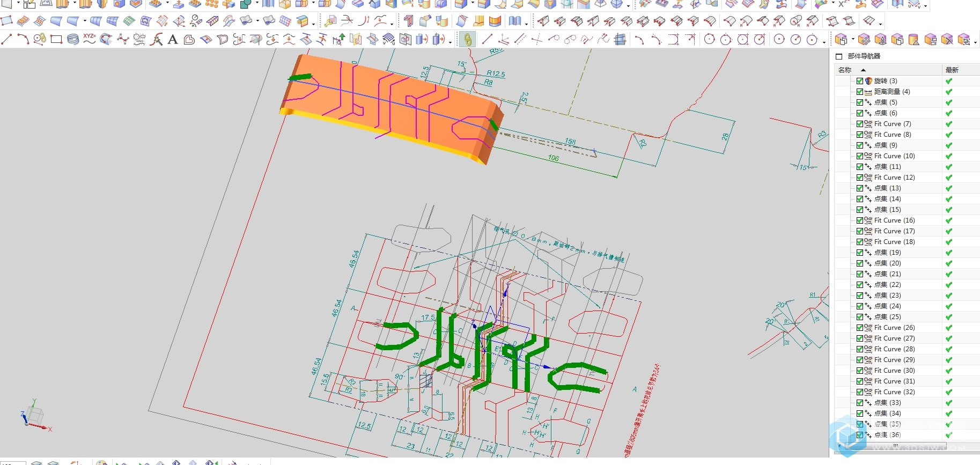
Task: Select the parallel lines tool
Action: click(520, 39)
